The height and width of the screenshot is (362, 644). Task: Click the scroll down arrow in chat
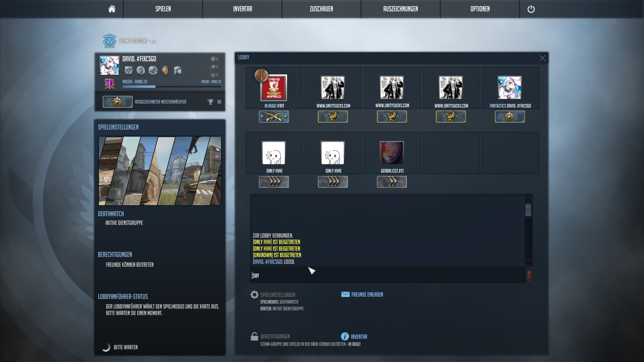tap(528, 262)
